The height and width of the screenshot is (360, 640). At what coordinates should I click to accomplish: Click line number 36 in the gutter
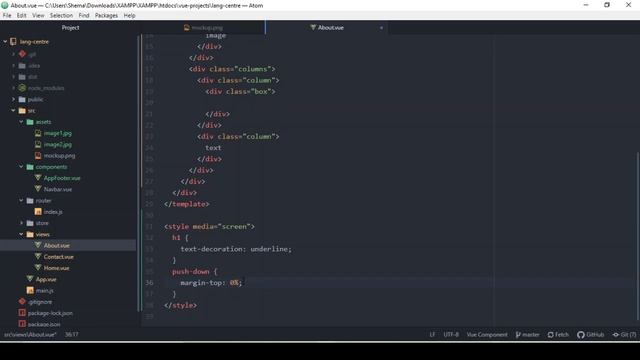[149, 282]
